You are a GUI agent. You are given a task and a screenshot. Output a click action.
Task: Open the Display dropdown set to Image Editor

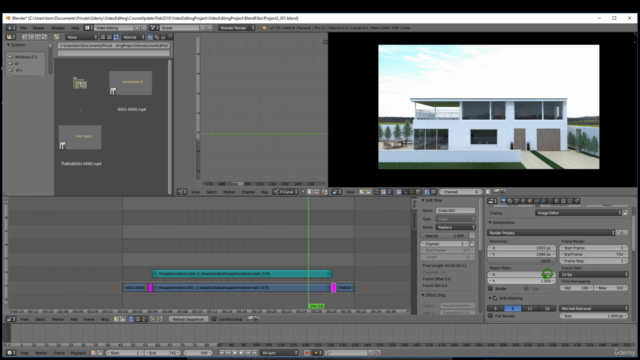pos(578,213)
